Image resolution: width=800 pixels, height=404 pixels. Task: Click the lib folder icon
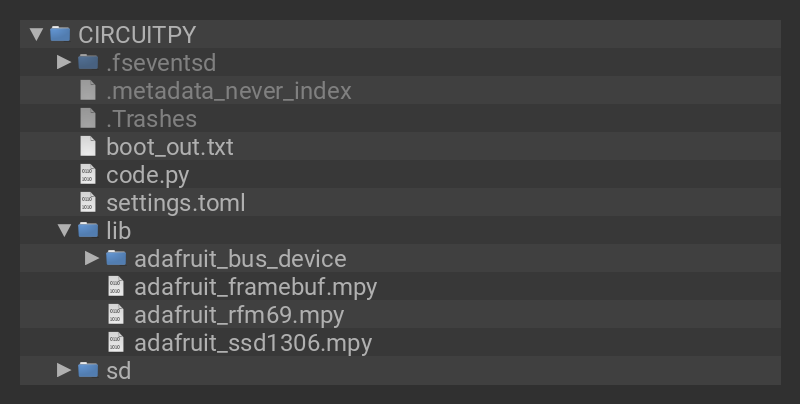[88, 230]
